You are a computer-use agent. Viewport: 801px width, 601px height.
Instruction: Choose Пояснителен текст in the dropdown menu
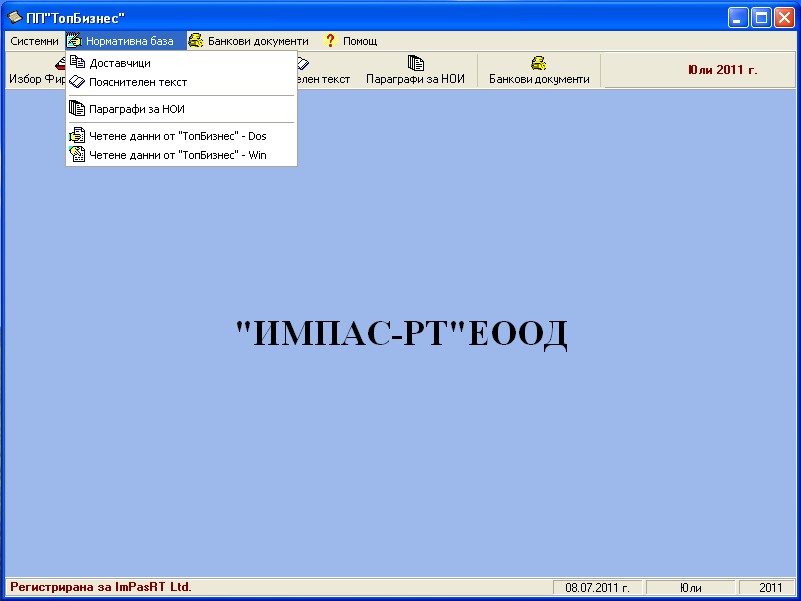point(181,82)
